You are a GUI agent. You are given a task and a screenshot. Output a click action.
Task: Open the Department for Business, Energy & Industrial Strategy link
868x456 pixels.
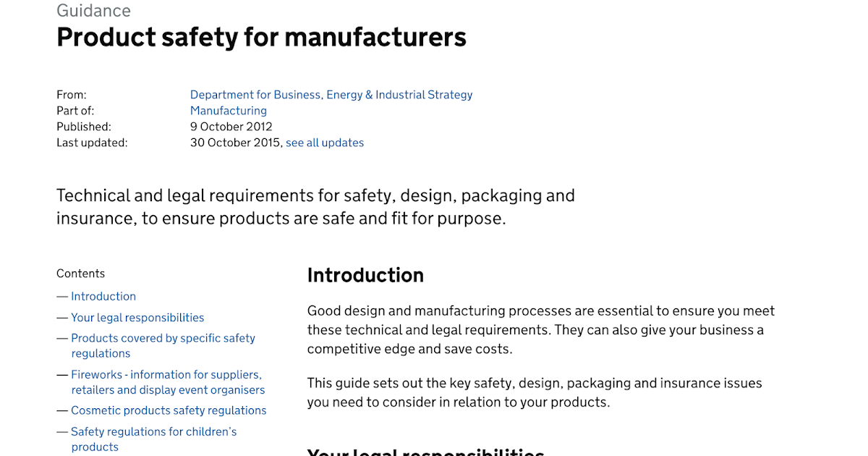point(331,94)
